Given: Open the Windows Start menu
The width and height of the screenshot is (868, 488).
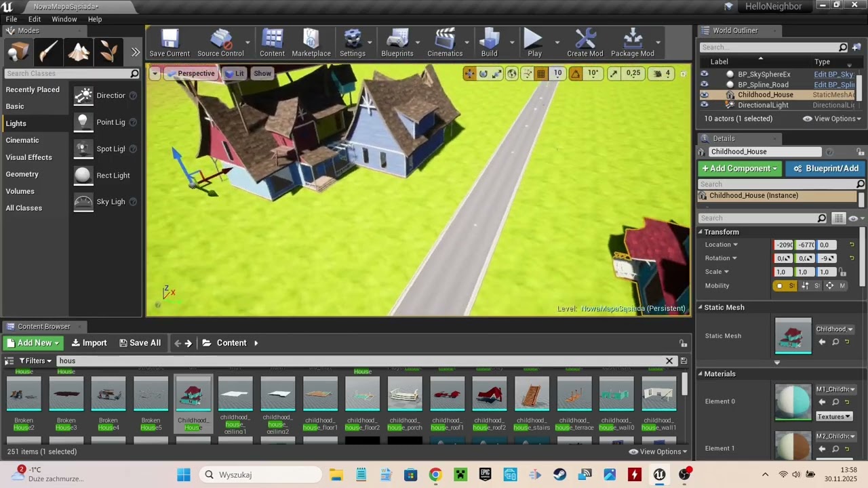Looking at the screenshot, I should pyautogui.click(x=184, y=474).
